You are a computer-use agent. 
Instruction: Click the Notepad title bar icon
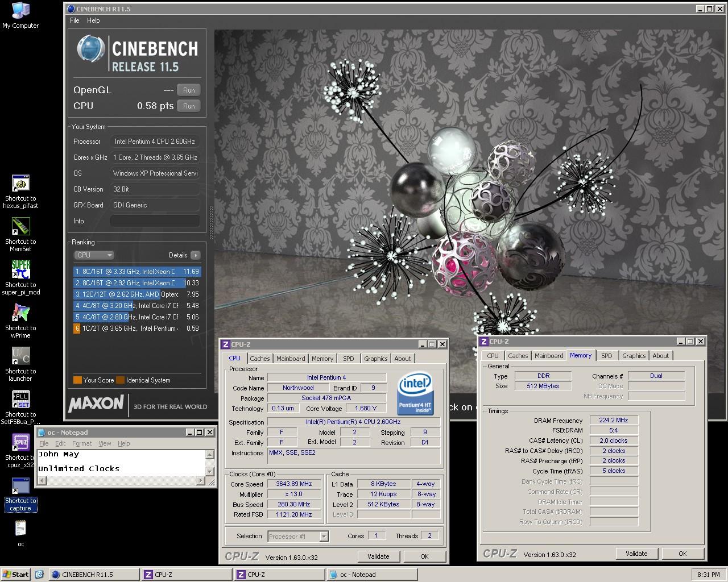tap(42, 433)
